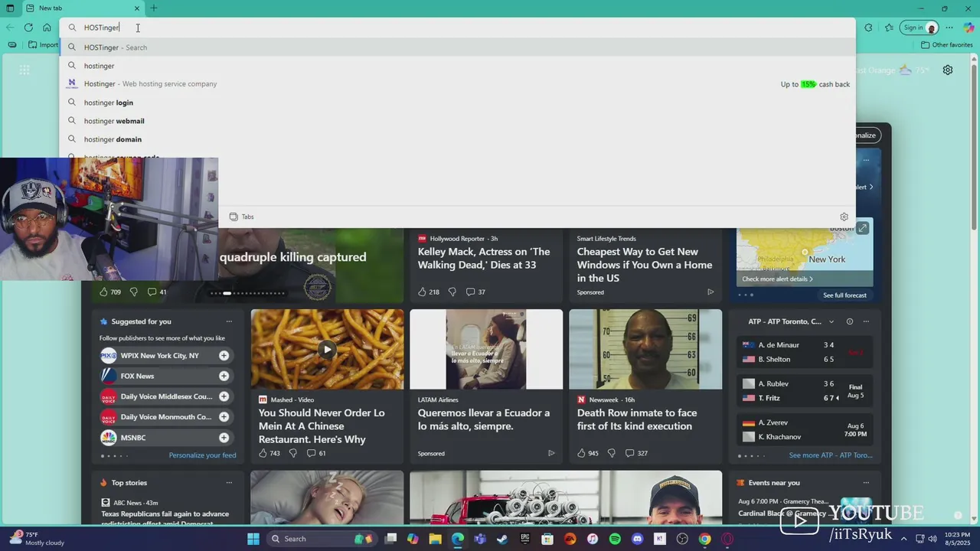The image size is (980, 551).
Task: Click Check more alert details
Action: pos(777,279)
